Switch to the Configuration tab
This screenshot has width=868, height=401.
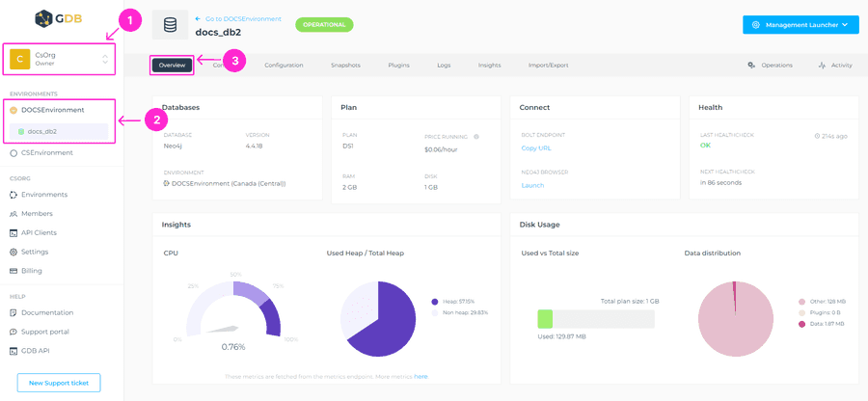coord(284,66)
